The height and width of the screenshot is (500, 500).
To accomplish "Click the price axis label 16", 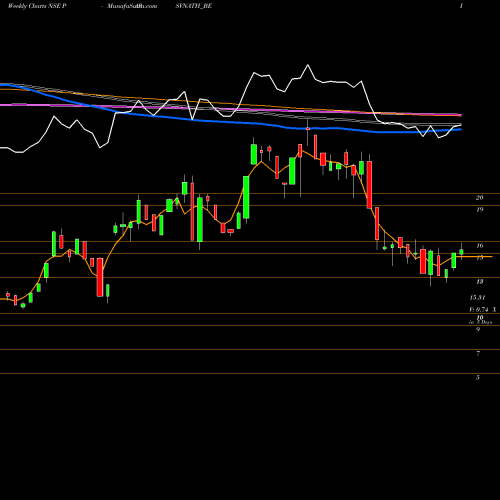I will (479, 246).
